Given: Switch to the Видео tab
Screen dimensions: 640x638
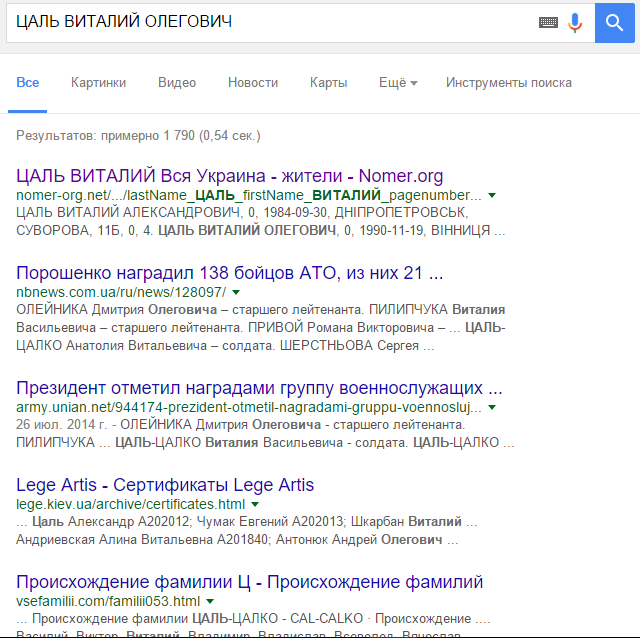Looking at the screenshot, I should click(x=177, y=82).
